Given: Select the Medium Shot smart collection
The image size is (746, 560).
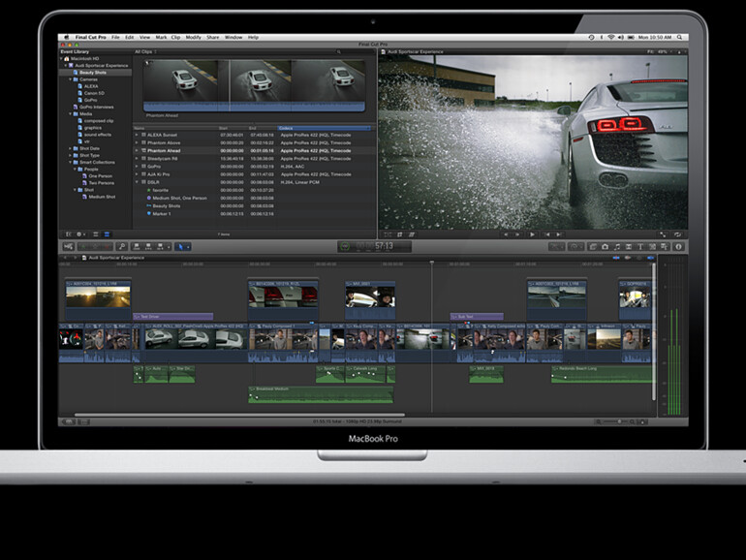Looking at the screenshot, I should coord(103,196).
